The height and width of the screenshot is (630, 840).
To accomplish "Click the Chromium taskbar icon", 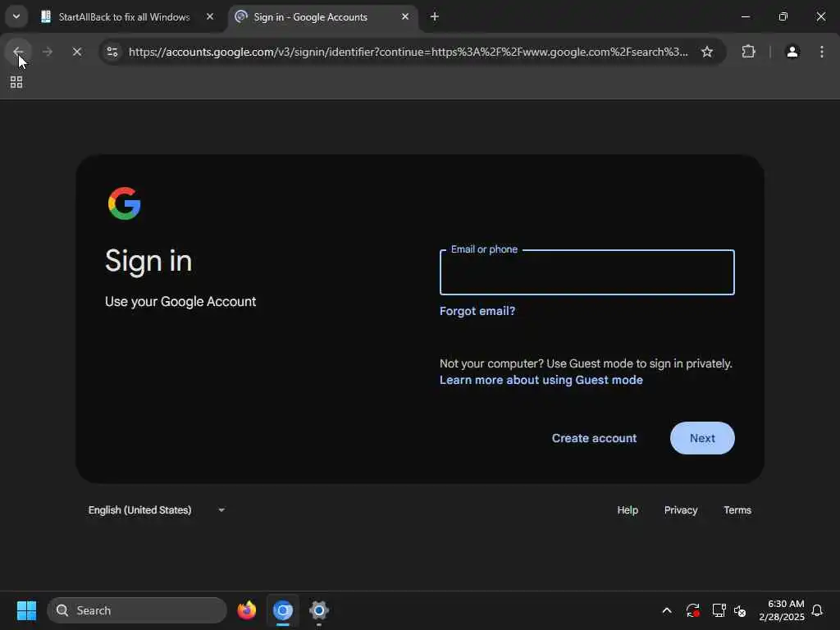I will (x=283, y=610).
